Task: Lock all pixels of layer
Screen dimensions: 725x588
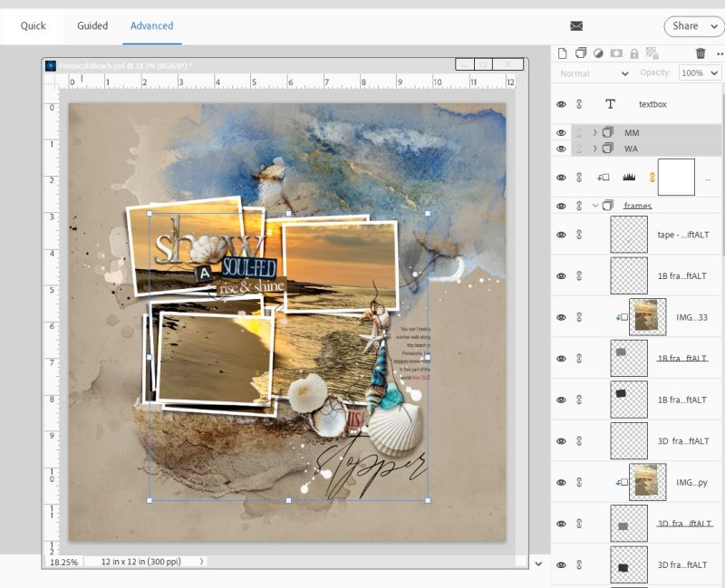Action: [x=634, y=53]
